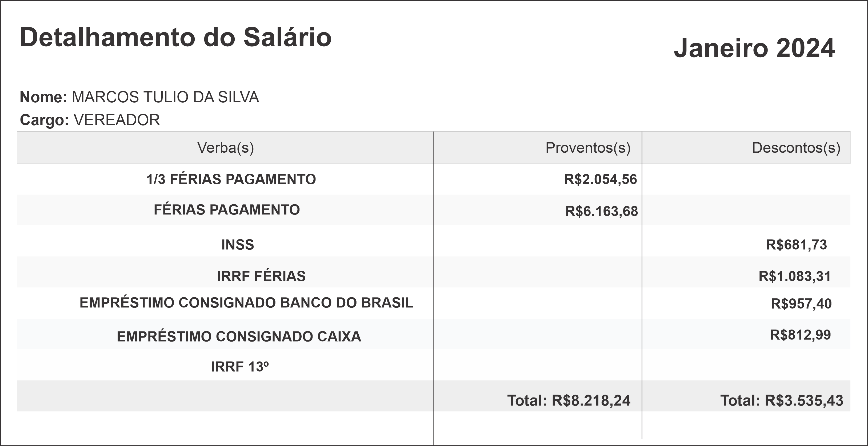Select the IRRF FÉRIAS row label

(x=261, y=276)
